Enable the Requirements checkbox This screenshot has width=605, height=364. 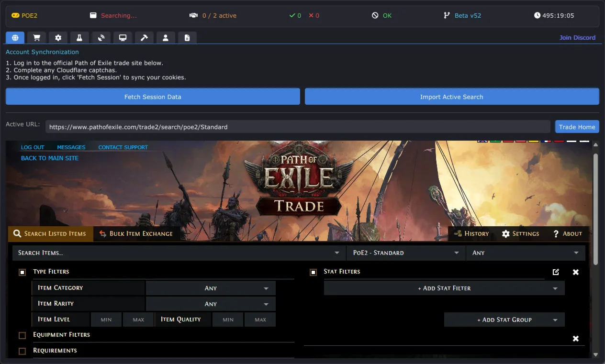point(22,351)
